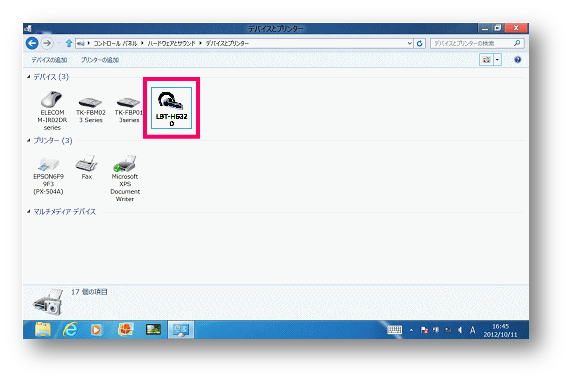
Task: Select Microsoft XPS Document Writer printer
Action: pos(125,178)
